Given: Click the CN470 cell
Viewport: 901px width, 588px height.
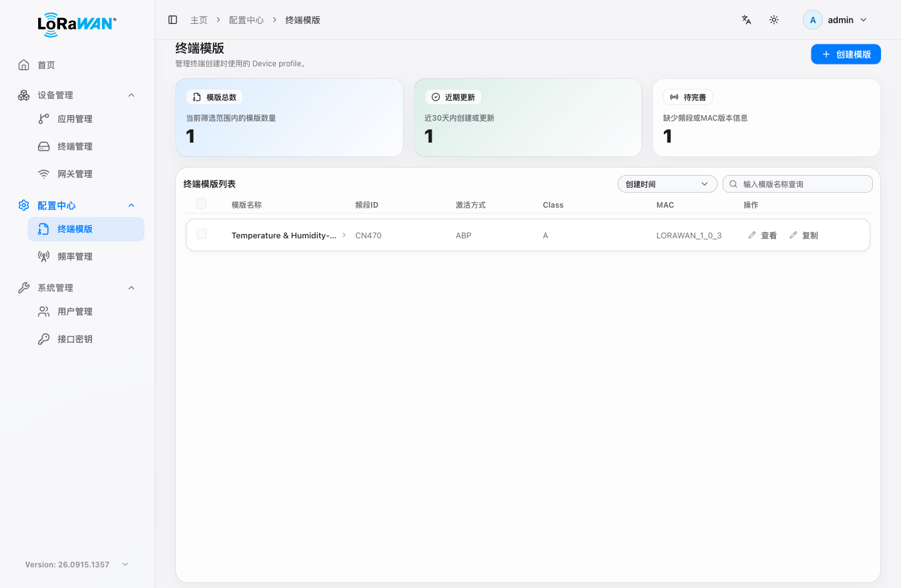Looking at the screenshot, I should point(369,235).
